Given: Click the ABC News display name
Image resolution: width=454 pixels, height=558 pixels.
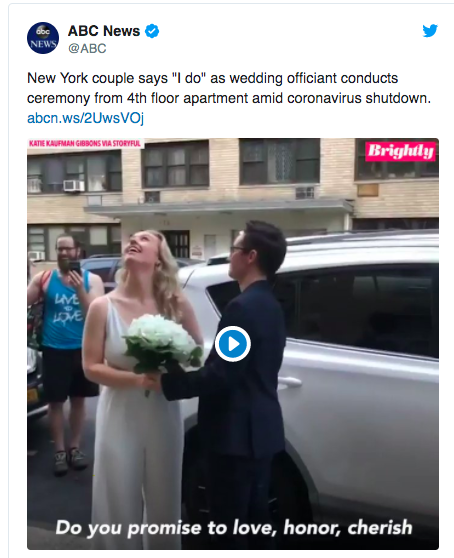Looking at the screenshot, I should pyautogui.click(x=104, y=31).
